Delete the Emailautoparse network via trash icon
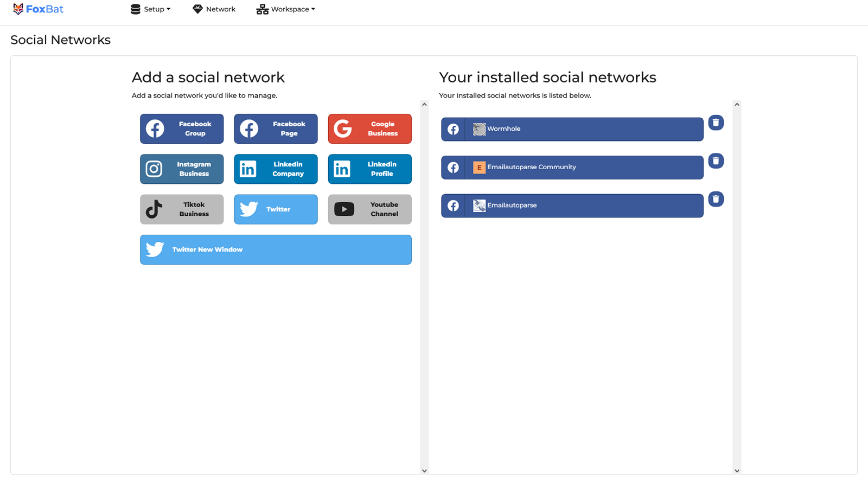This screenshot has width=868, height=488. tap(716, 199)
